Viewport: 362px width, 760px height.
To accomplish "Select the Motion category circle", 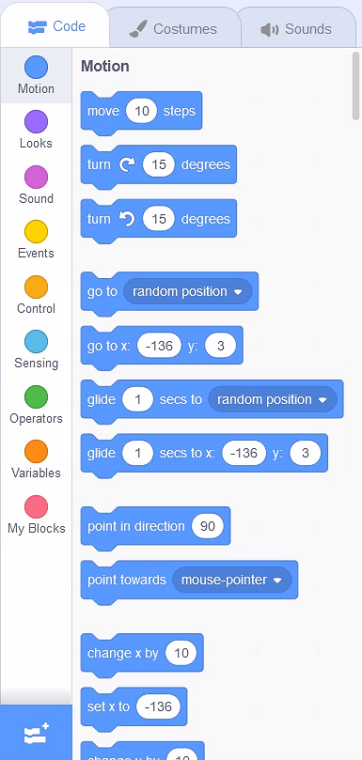I will [x=36, y=67].
